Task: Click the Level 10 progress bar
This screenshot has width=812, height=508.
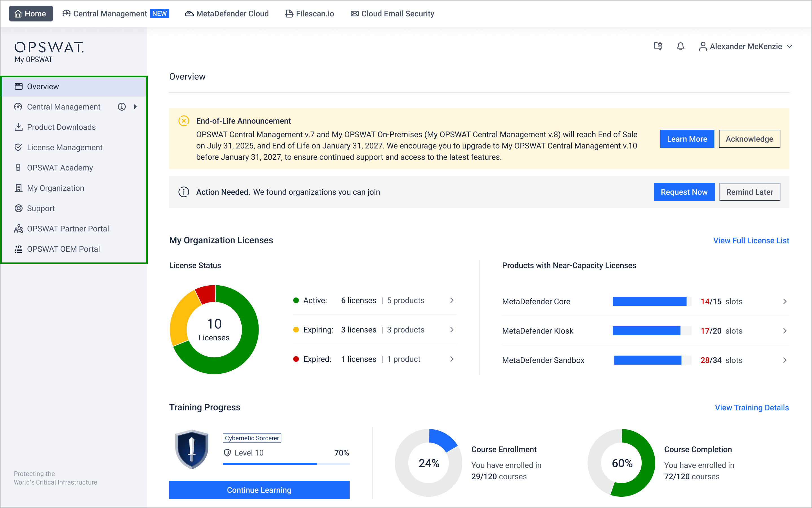Action: coord(286,464)
